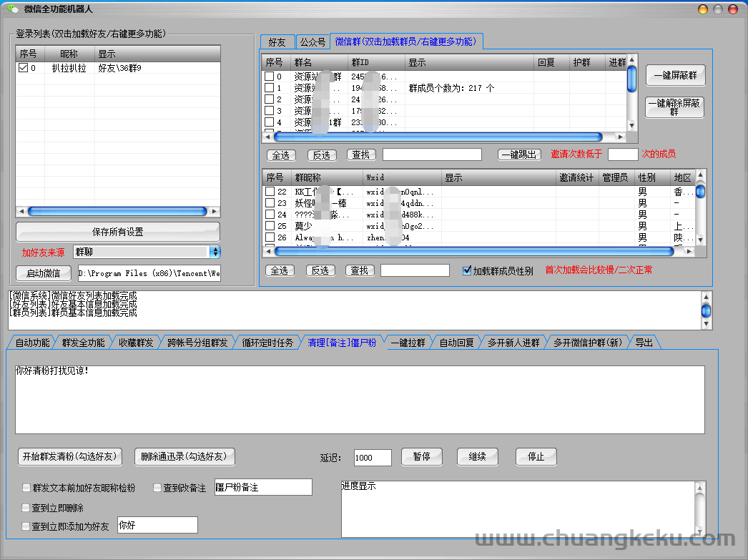Select the 循环定时任务 tab
The height and width of the screenshot is (560, 748).
(267, 343)
